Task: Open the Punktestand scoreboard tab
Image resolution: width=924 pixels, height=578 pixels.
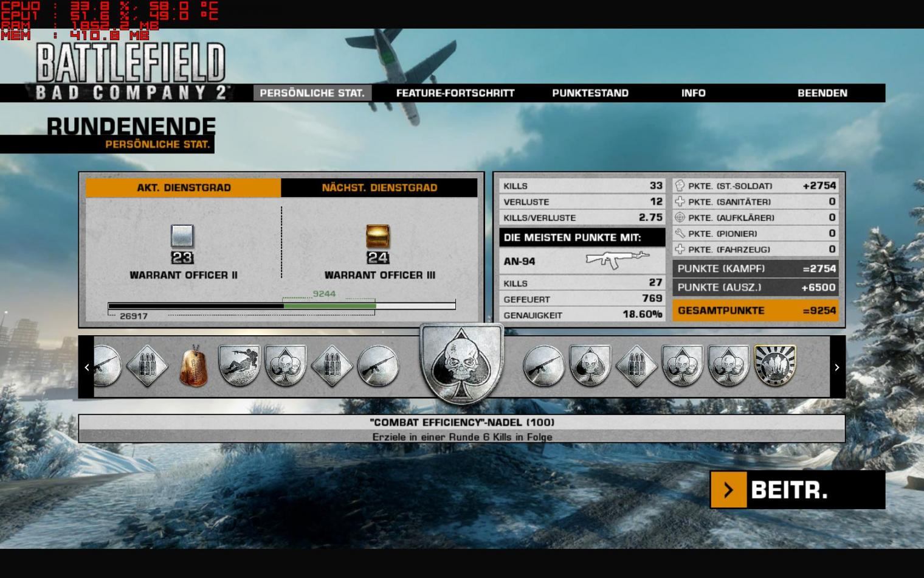Action: [x=590, y=93]
